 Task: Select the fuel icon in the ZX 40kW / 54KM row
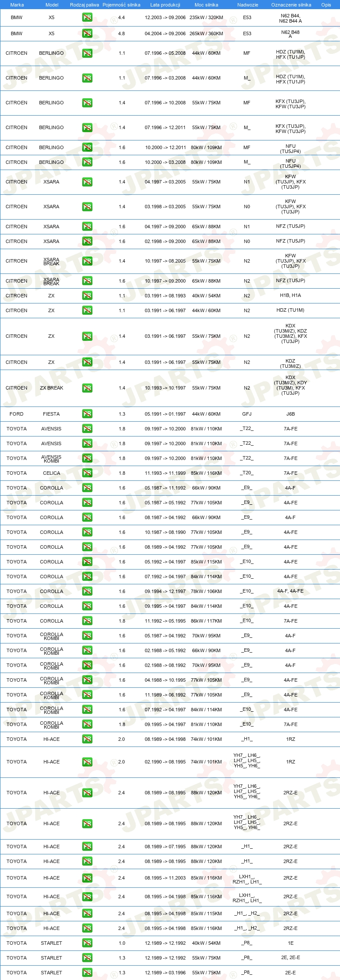[87, 296]
